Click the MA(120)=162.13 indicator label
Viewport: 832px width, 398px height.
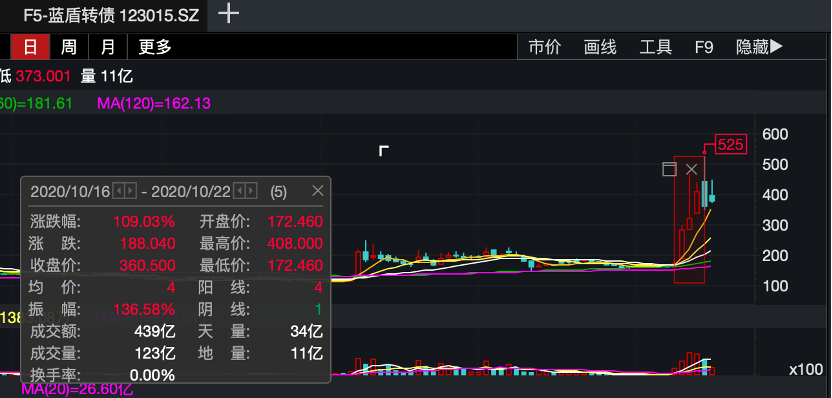pyautogui.click(x=154, y=103)
